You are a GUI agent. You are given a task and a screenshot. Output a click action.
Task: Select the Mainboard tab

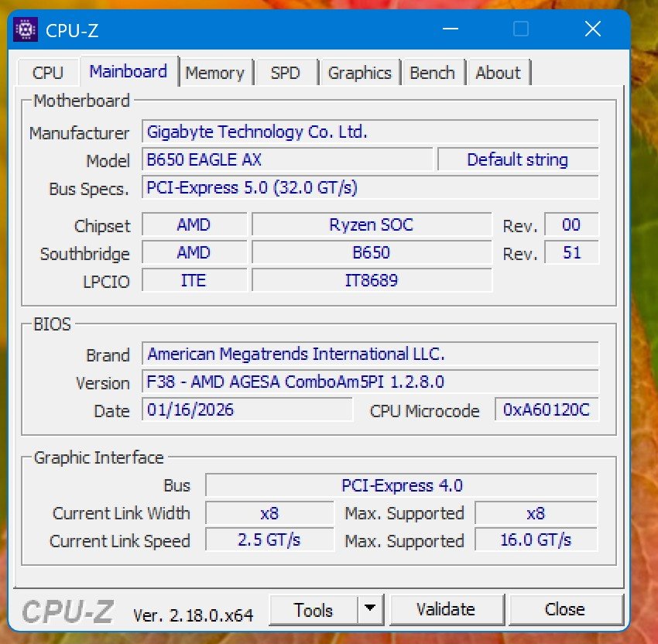(129, 71)
